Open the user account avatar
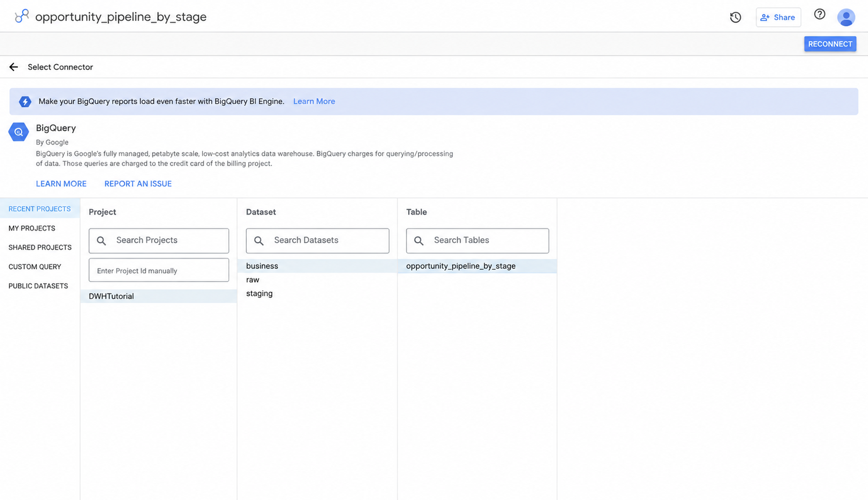This screenshot has width=868, height=500. pos(846,17)
